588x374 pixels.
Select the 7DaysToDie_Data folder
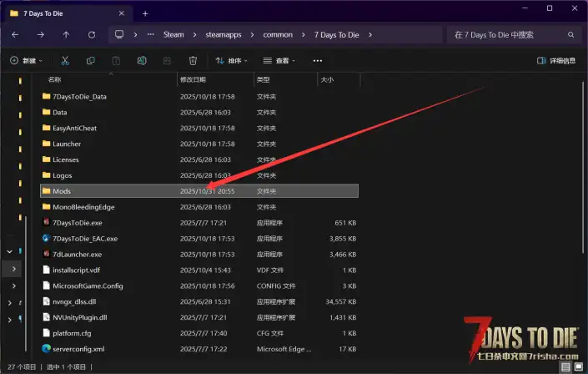pyautogui.click(x=199, y=97)
